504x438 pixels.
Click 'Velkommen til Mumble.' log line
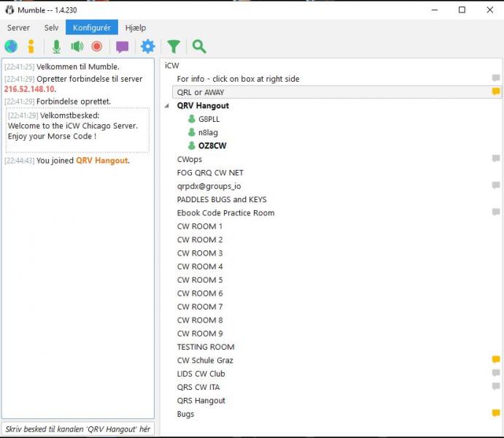(78, 66)
